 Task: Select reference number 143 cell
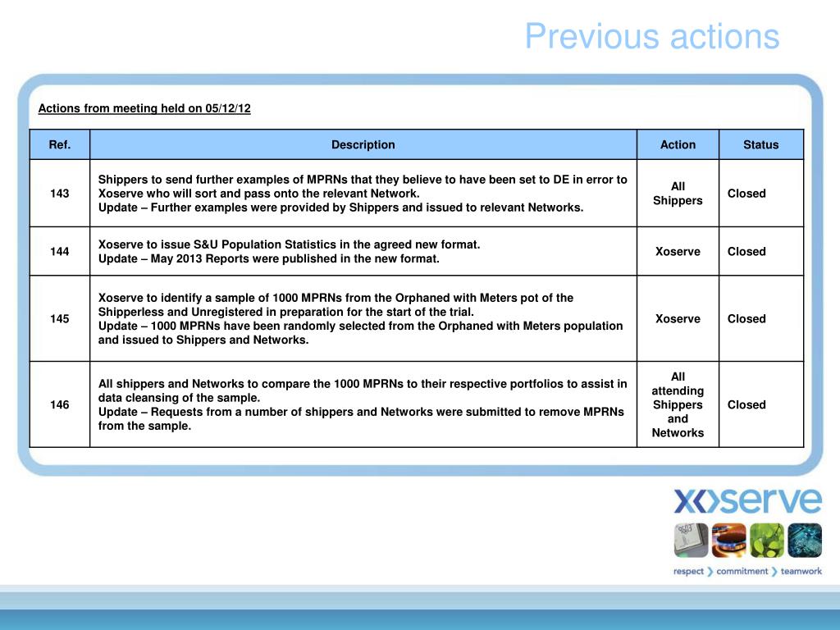tap(59, 194)
